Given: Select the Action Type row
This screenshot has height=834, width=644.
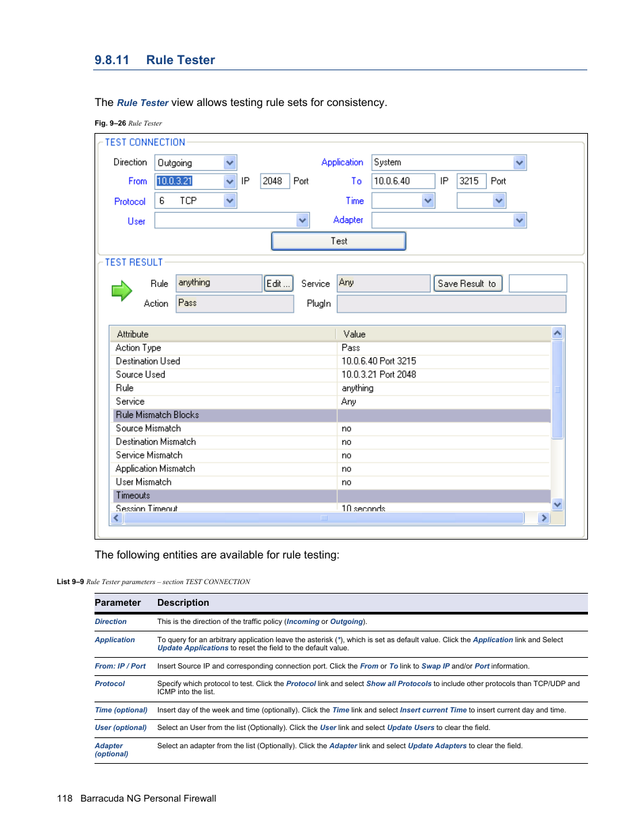Looking at the screenshot, I should point(330,348).
